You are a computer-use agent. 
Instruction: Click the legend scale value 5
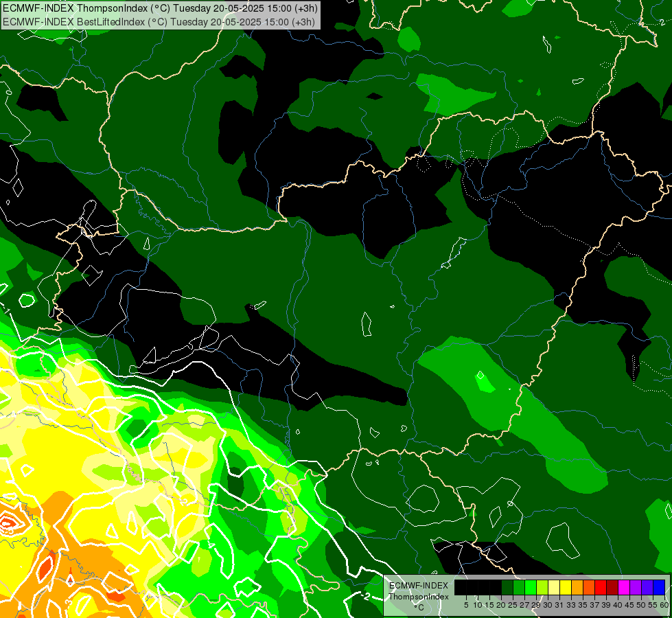[466, 605]
